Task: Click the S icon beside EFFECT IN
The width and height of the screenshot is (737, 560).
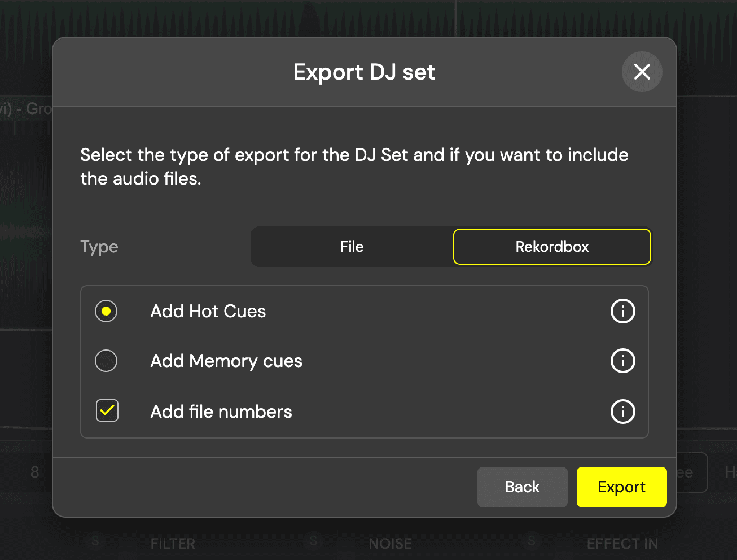Action: [x=531, y=541]
